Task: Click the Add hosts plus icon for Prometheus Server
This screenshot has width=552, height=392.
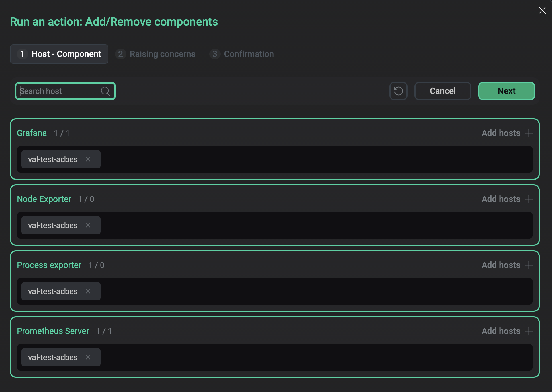Action: (529, 331)
